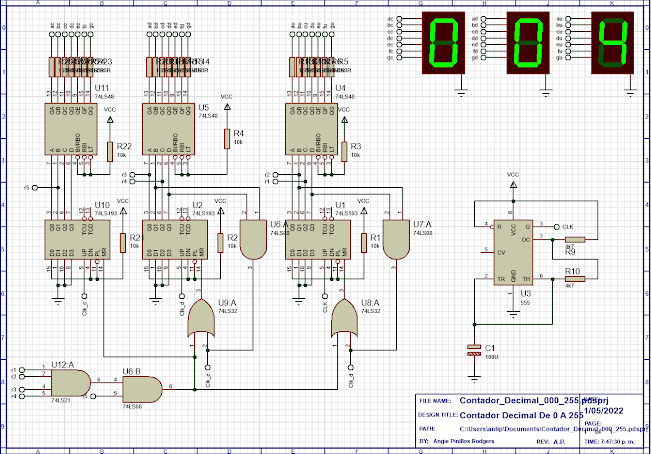Select the U12:A four-input AND gate
651x454 pixels.
[71, 383]
